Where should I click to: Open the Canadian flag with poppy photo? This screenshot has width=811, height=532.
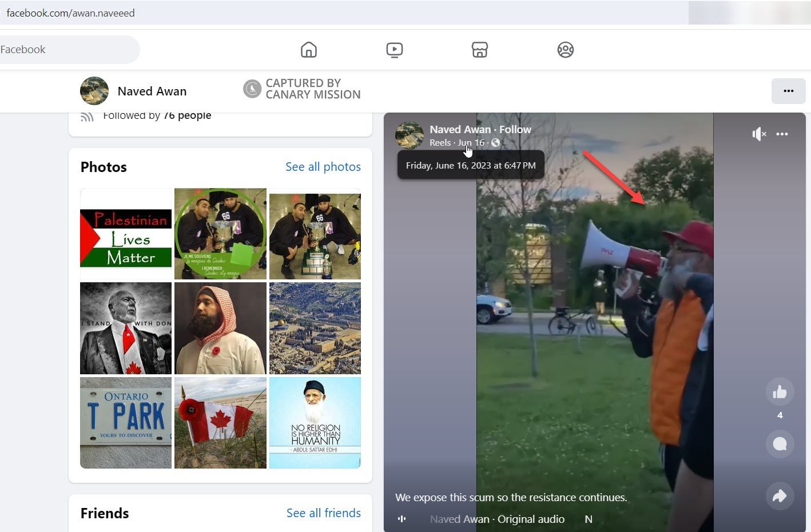[220, 422]
